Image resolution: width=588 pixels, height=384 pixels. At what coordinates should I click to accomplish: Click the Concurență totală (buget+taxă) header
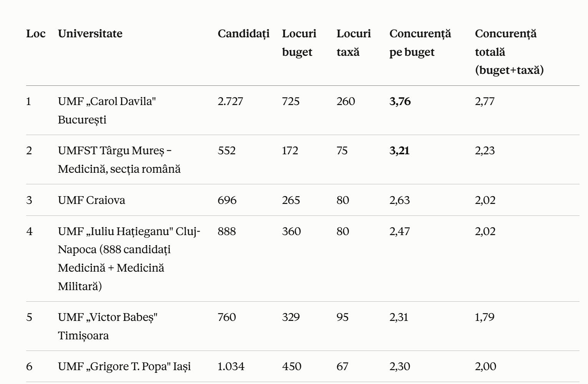pyautogui.click(x=509, y=52)
